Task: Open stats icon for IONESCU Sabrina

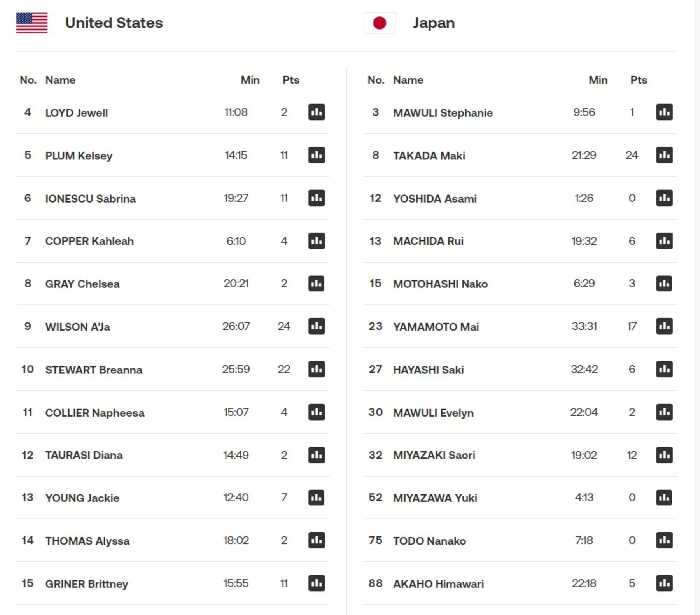Action: 317,198
